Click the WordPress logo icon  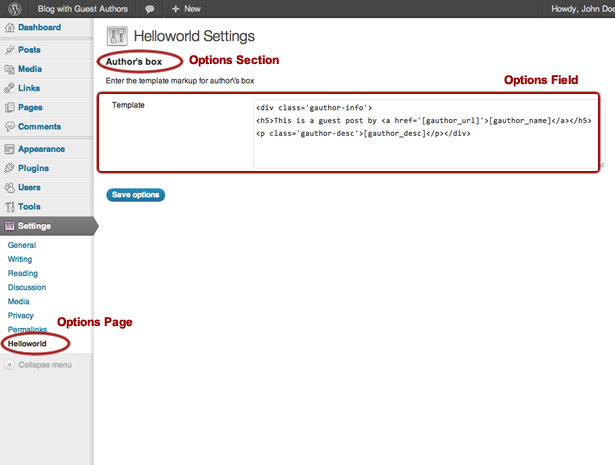click(x=15, y=9)
